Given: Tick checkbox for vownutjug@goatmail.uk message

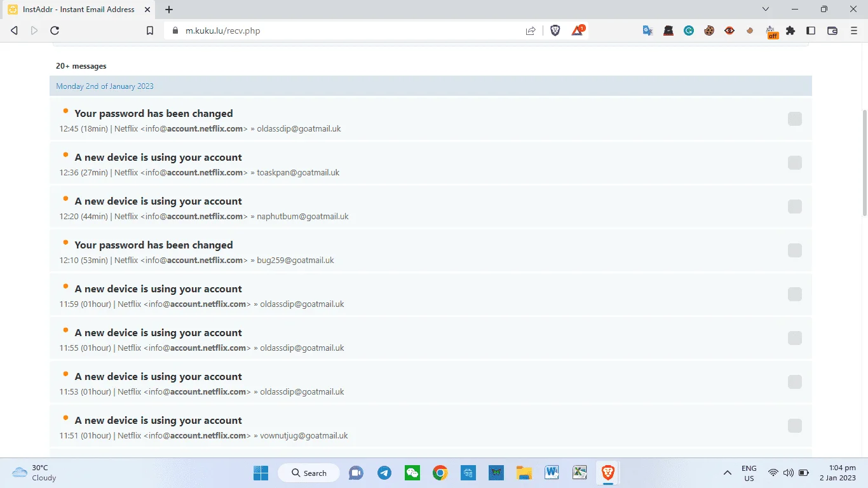Looking at the screenshot, I should 795,426.
